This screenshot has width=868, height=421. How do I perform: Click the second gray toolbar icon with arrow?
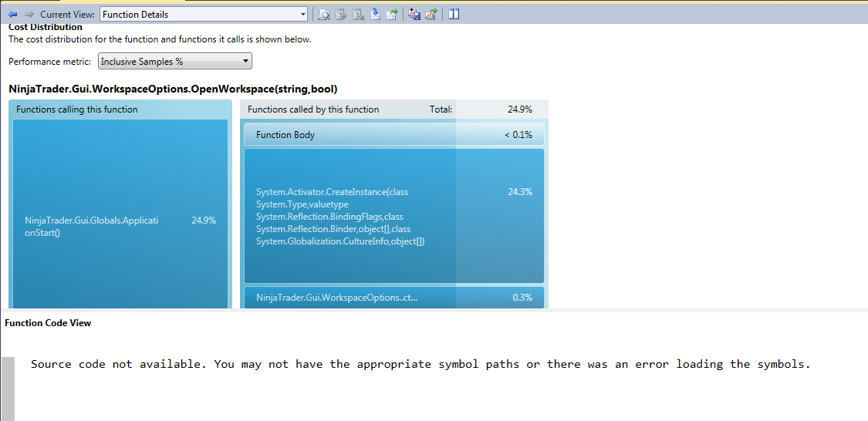click(341, 15)
